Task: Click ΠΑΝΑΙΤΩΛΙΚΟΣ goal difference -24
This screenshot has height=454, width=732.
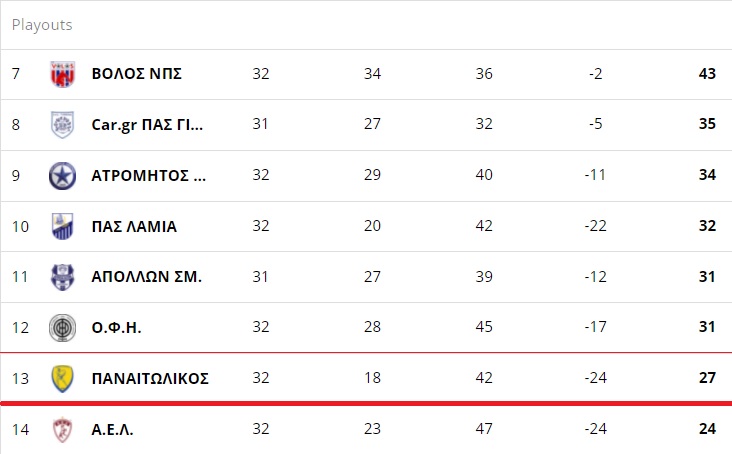Action: pyautogui.click(x=595, y=378)
